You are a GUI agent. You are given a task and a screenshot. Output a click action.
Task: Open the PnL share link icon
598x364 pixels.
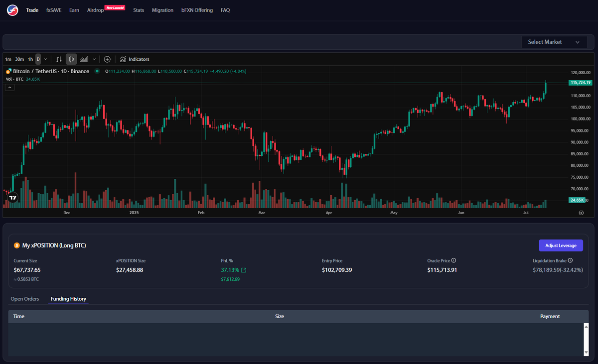(x=244, y=270)
